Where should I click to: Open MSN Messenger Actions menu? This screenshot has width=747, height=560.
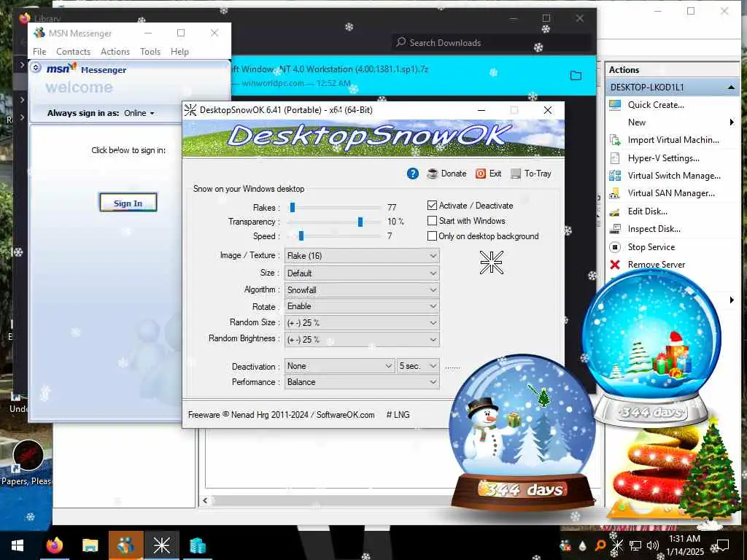click(115, 52)
